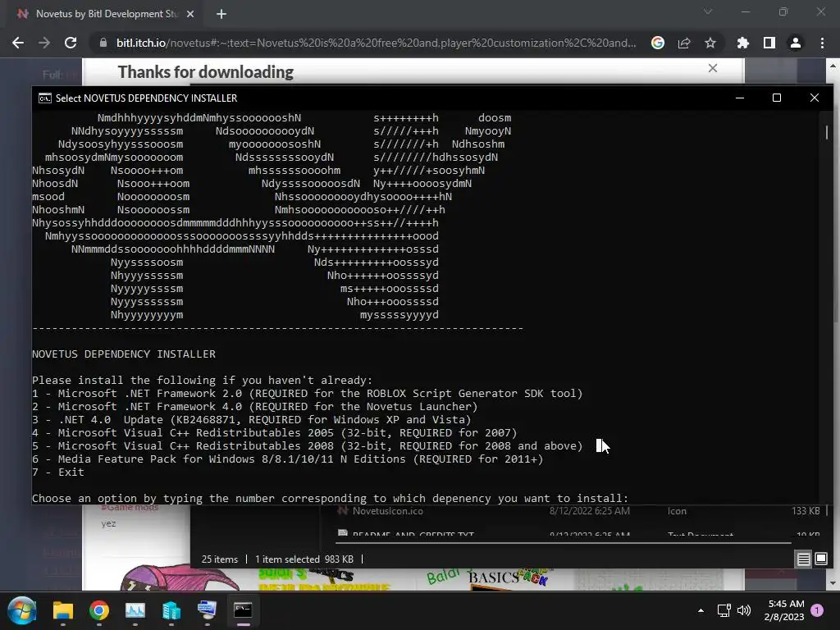Open the computer monitor app on the taskbar
This screenshot has height=630, width=840.
pyautogui.click(x=208, y=610)
